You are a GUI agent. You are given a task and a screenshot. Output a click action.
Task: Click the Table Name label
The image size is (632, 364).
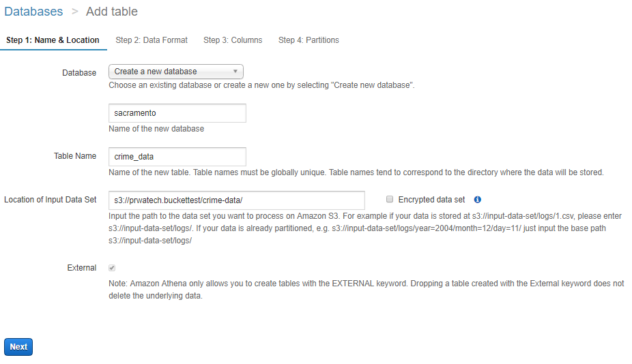pyautogui.click(x=75, y=156)
